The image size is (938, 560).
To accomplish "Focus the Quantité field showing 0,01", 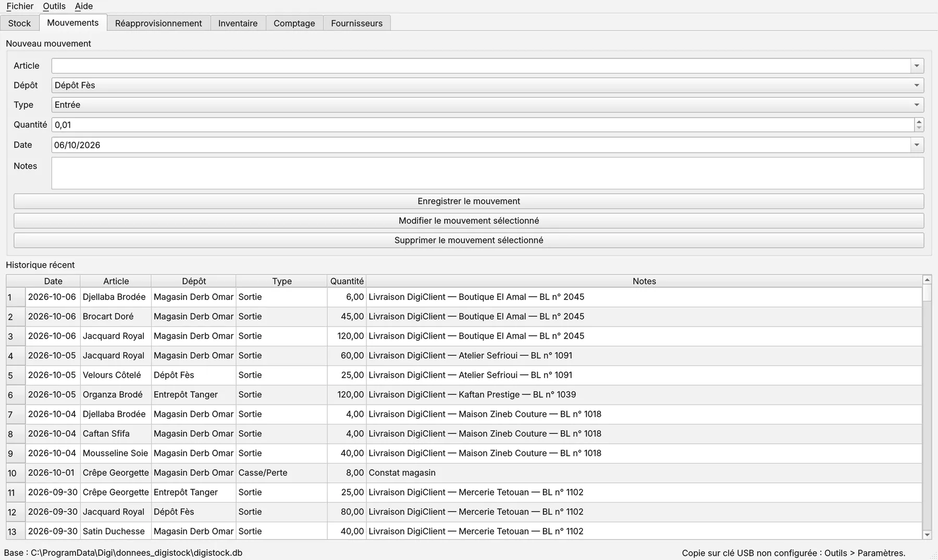I will tap(483, 125).
